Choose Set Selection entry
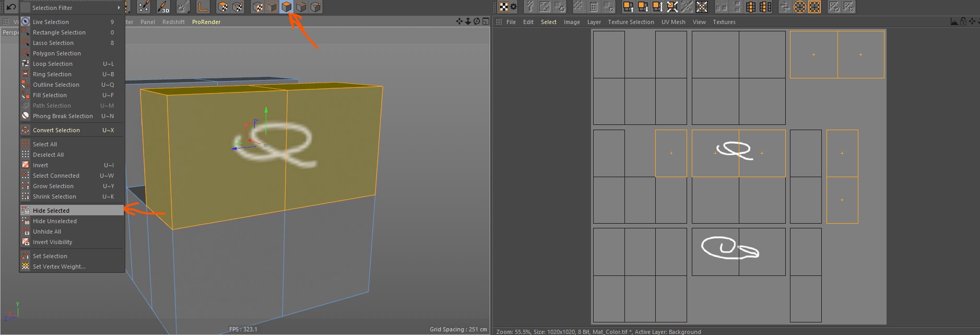 (72, 256)
